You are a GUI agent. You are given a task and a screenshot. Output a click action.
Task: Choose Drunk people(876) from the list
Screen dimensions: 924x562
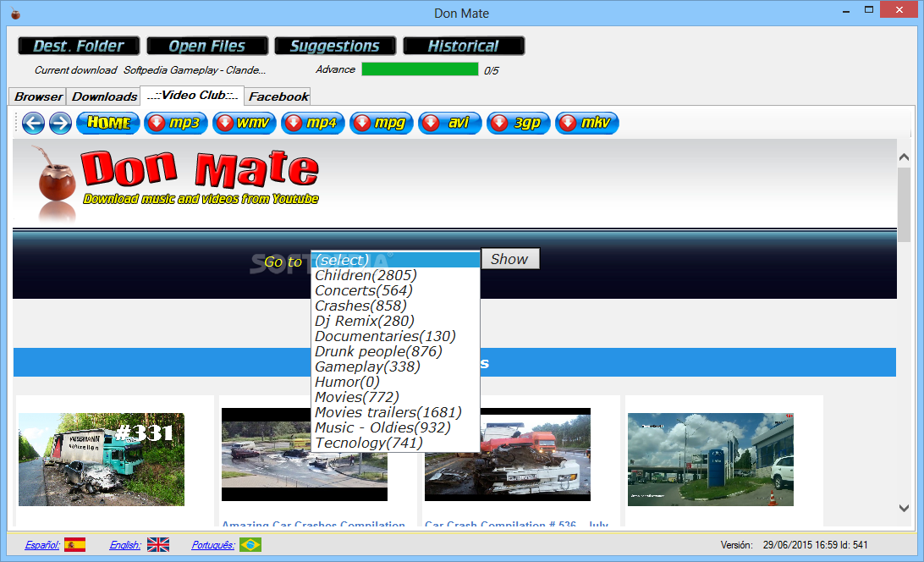pos(395,351)
